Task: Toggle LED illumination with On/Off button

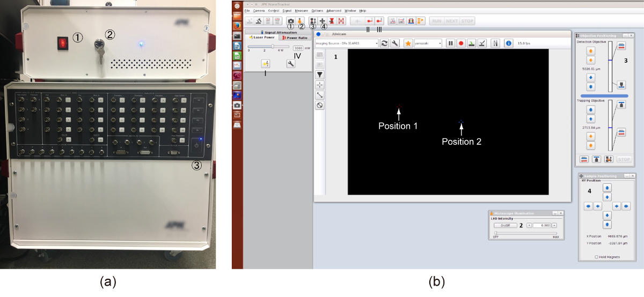Action: [x=505, y=226]
